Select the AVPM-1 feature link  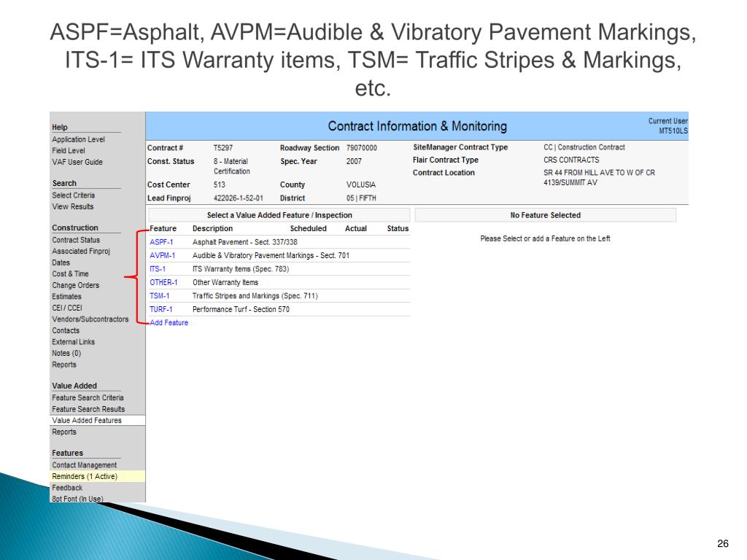click(163, 255)
